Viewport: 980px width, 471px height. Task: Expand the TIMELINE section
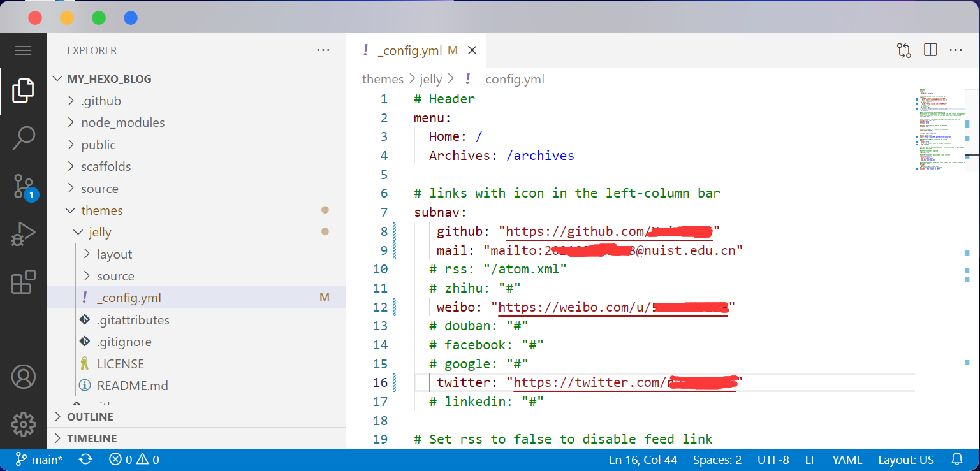tap(92, 438)
